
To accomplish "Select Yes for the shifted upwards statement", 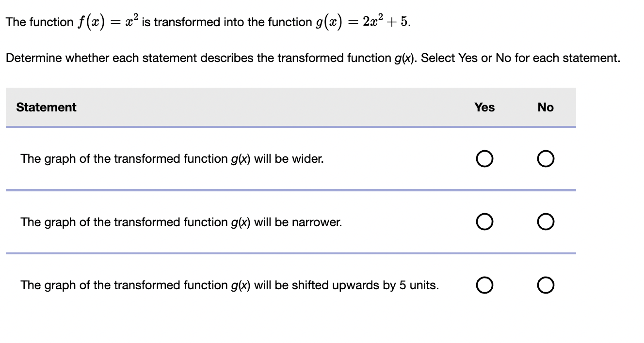I will point(484,285).
